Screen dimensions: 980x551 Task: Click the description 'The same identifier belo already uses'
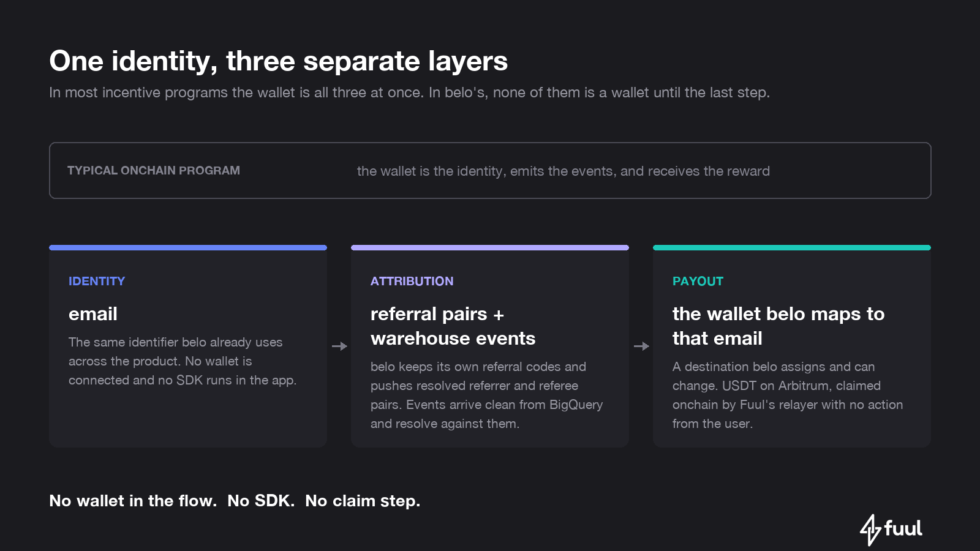click(183, 361)
